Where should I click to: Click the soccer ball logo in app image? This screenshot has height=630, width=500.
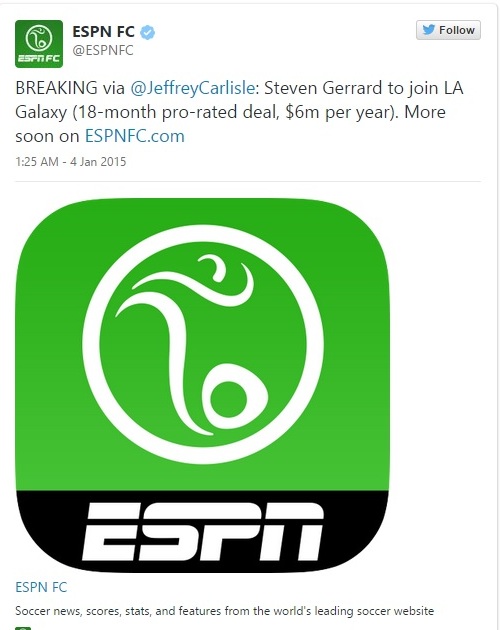(203, 344)
